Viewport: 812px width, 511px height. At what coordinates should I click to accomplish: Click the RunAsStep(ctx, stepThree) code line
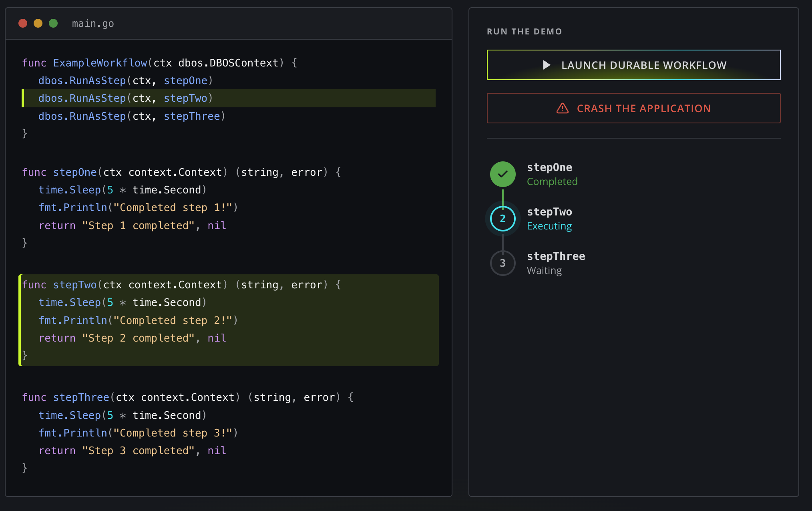click(132, 116)
